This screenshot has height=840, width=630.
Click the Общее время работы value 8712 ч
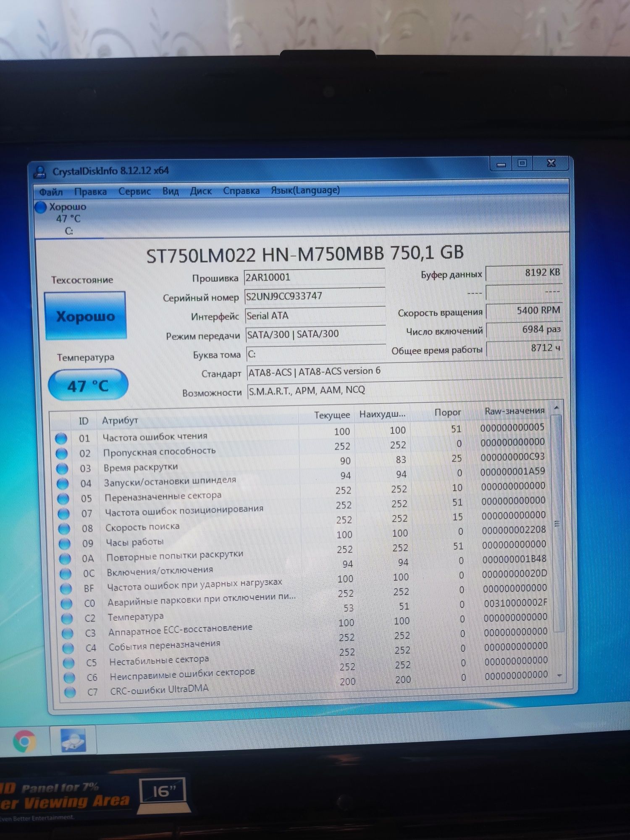click(x=525, y=348)
